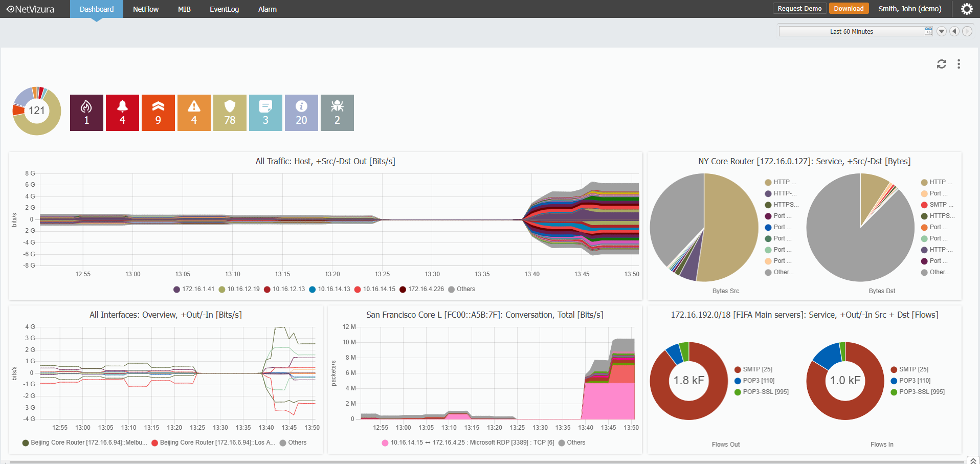The height and width of the screenshot is (464, 980).
Task: Filter alarms by the double-chevron tile showing 9
Action: click(158, 113)
